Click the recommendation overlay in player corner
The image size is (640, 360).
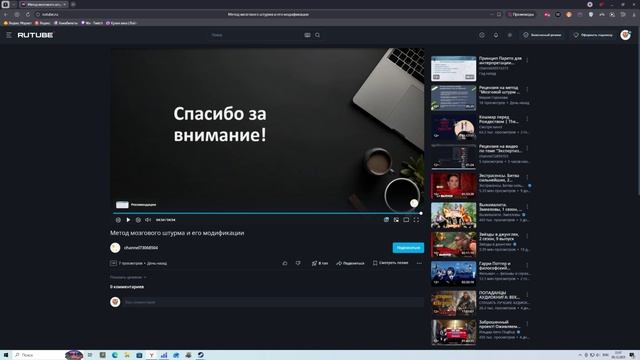[x=136, y=204]
